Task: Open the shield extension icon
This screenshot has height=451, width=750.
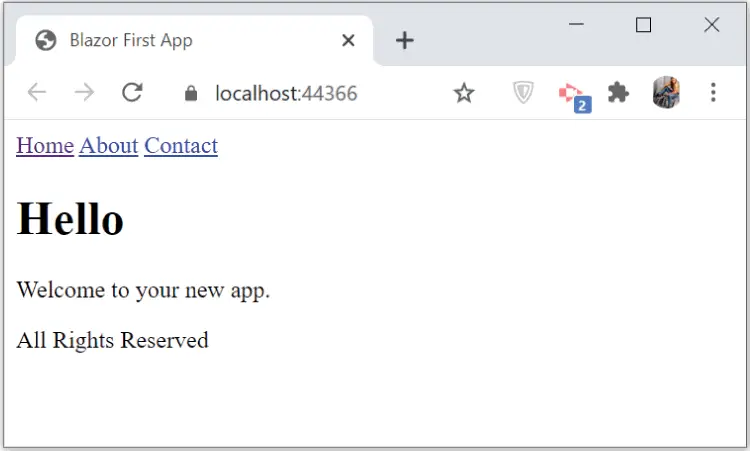Action: [523, 92]
